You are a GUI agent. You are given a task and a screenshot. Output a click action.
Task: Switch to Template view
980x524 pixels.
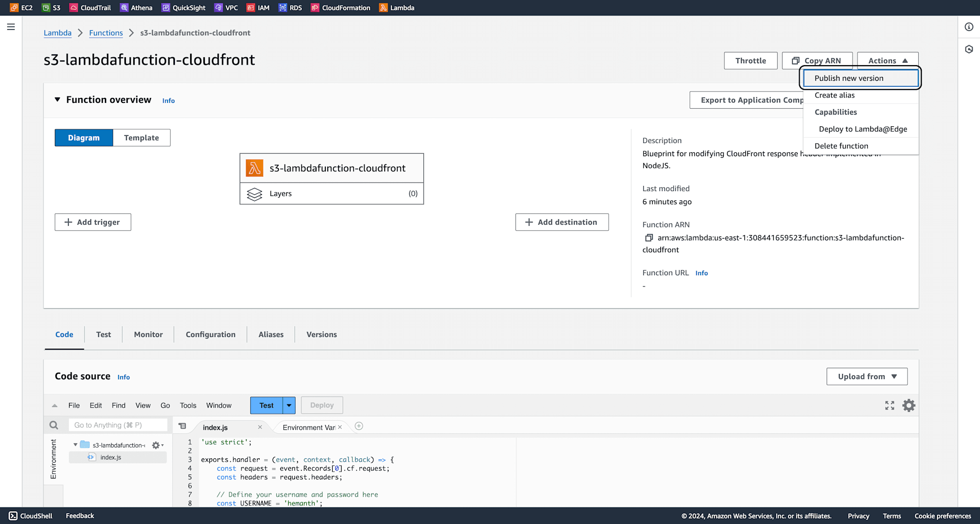tap(142, 138)
